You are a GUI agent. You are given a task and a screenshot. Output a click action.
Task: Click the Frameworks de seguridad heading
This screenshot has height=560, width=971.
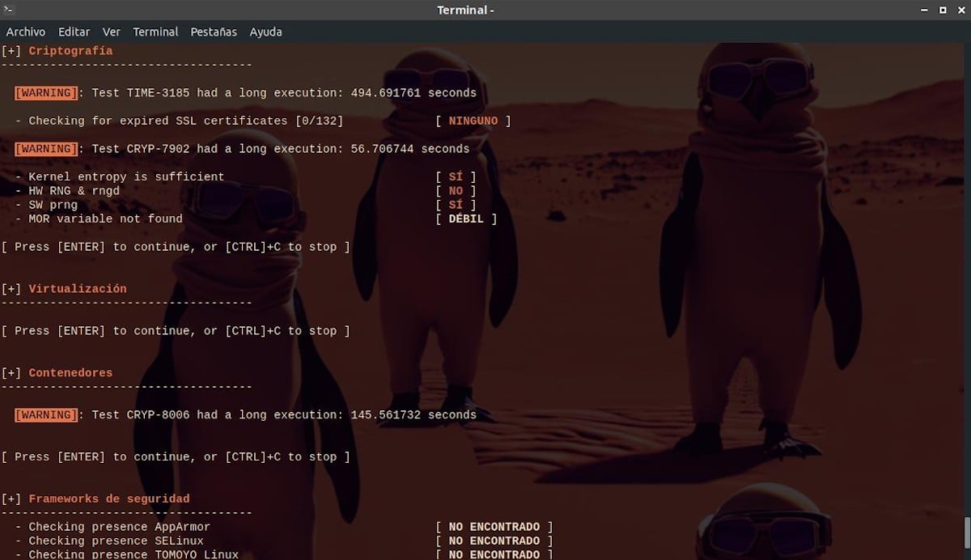109,499
